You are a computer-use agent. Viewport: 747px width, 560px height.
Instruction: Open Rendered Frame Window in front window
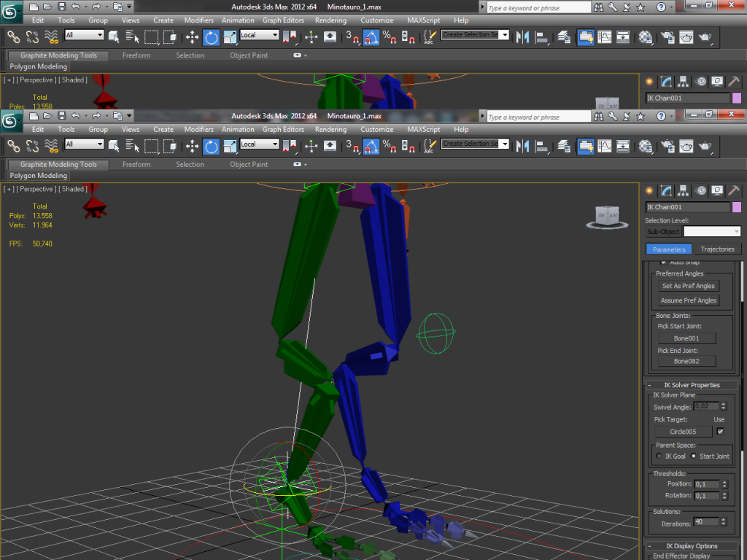pyautogui.click(x=686, y=146)
